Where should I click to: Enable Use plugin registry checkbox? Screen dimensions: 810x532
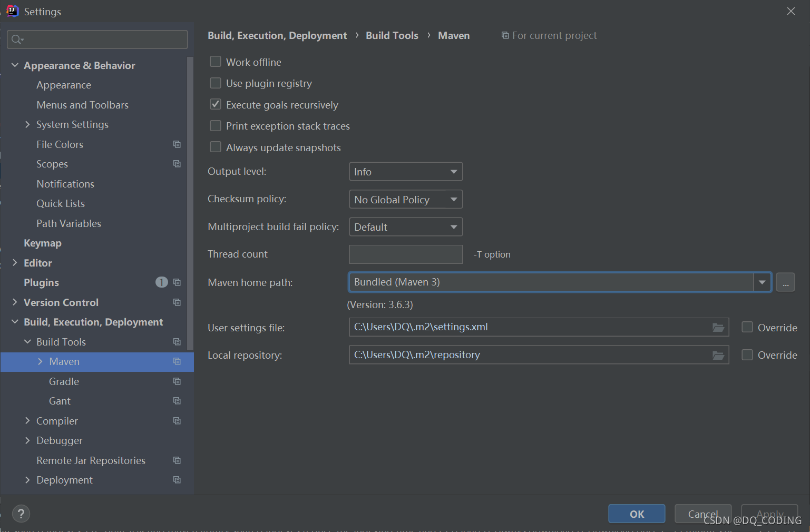[216, 83]
